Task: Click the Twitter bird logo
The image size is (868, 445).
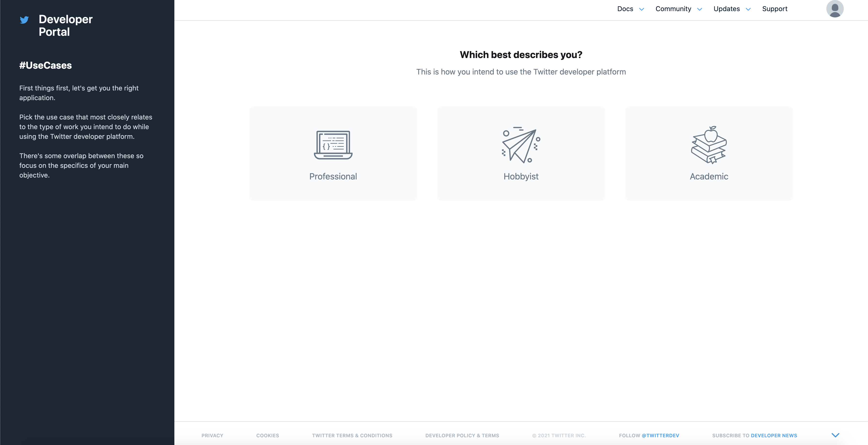Action: tap(24, 20)
